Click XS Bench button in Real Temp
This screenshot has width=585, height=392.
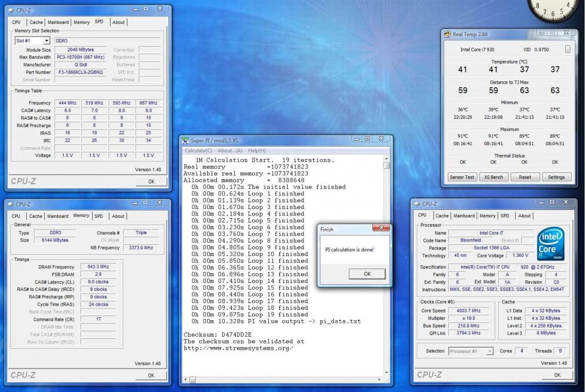(x=494, y=177)
